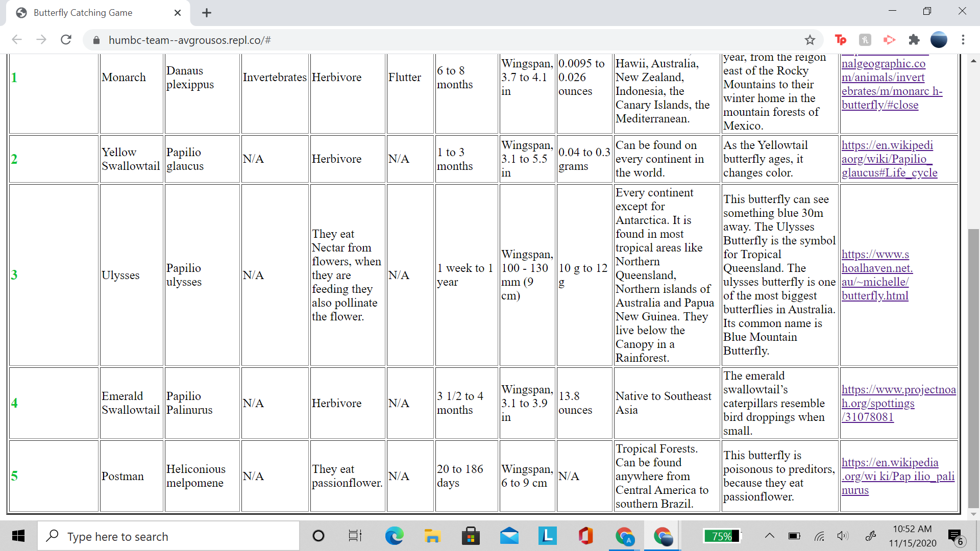
Task: Select the Butterfly Catching Game tab
Action: point(83,13)
